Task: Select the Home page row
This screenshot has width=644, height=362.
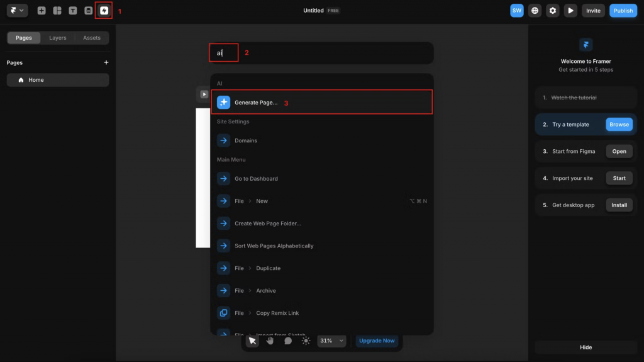Action: 58,80
